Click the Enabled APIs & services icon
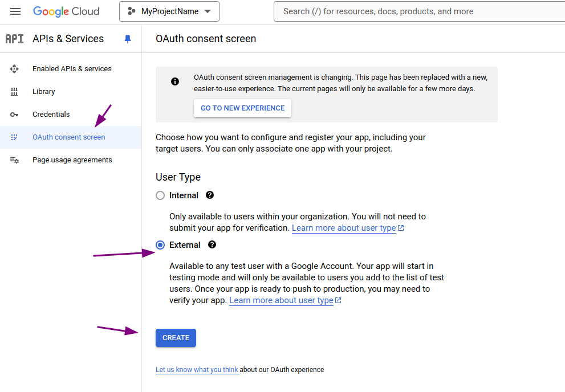The width and height of the screenshot is (565, 392). [x=14, y=68]
